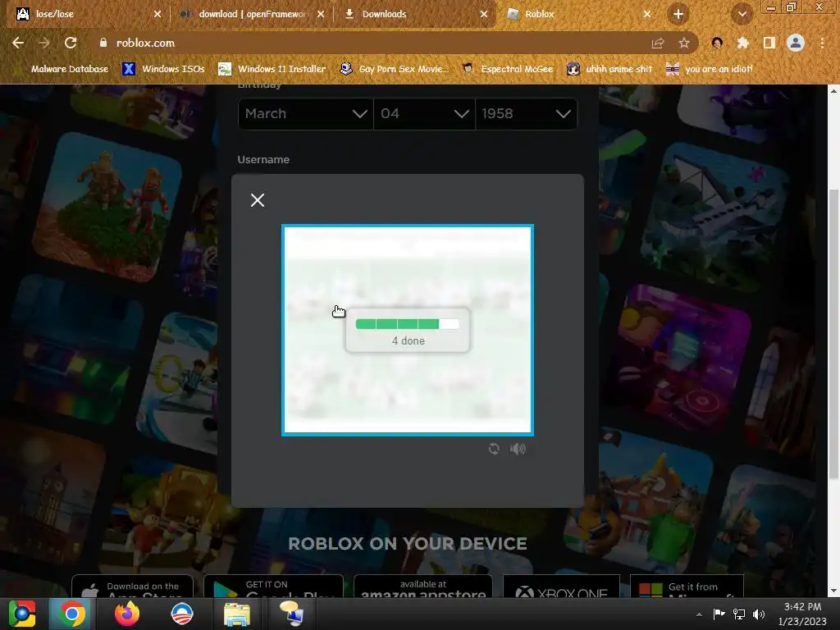
Task: Toggle the browser side panel
Action: [769, 43]
